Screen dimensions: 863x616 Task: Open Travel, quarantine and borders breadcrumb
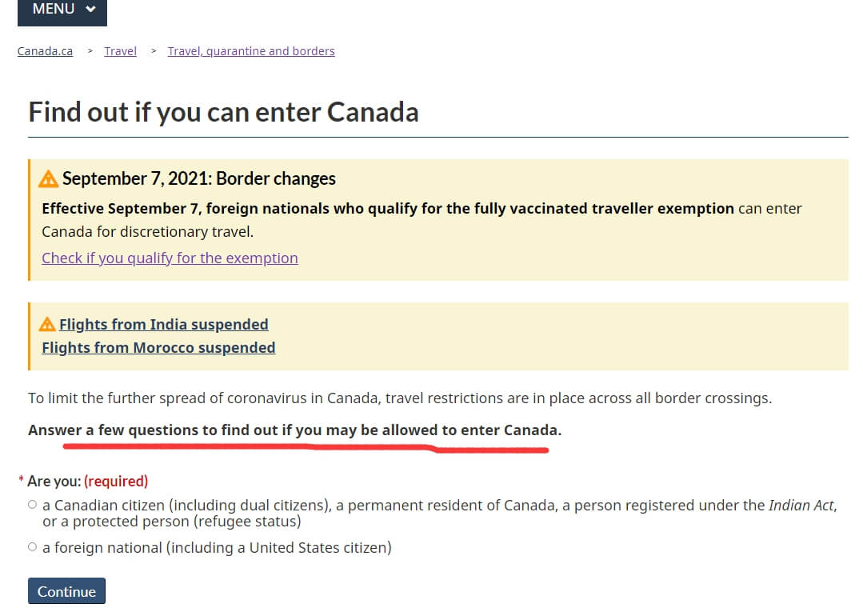tap(251, 51)
